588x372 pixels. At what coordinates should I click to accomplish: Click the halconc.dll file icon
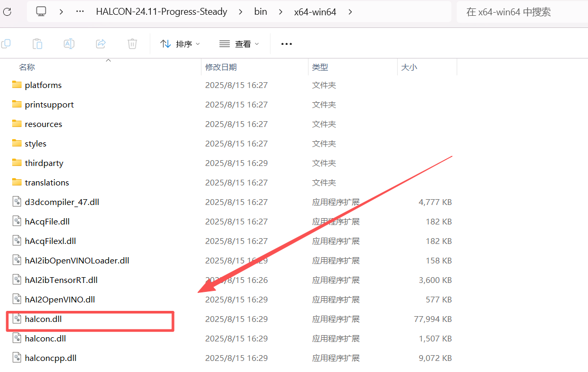click(x=17, y=338)
